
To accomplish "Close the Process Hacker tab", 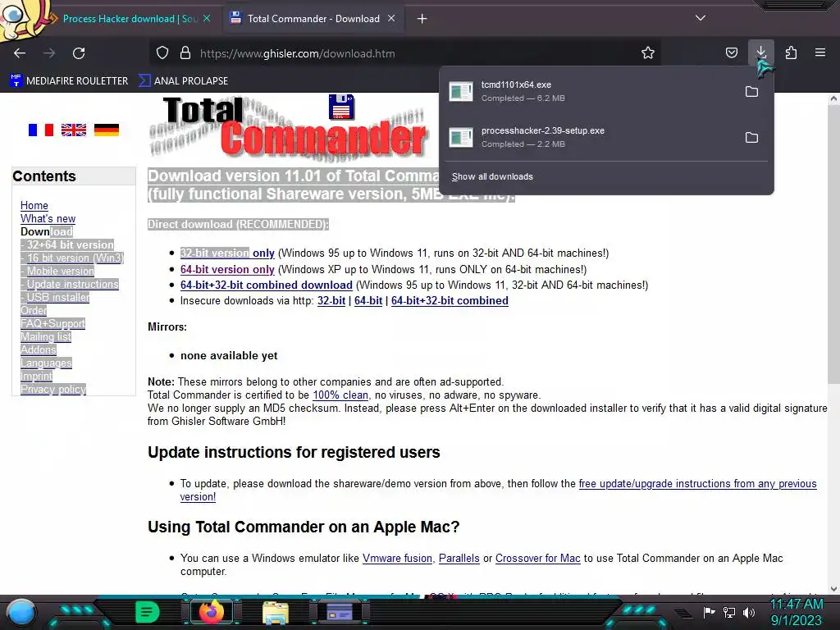I will point(207,18).
